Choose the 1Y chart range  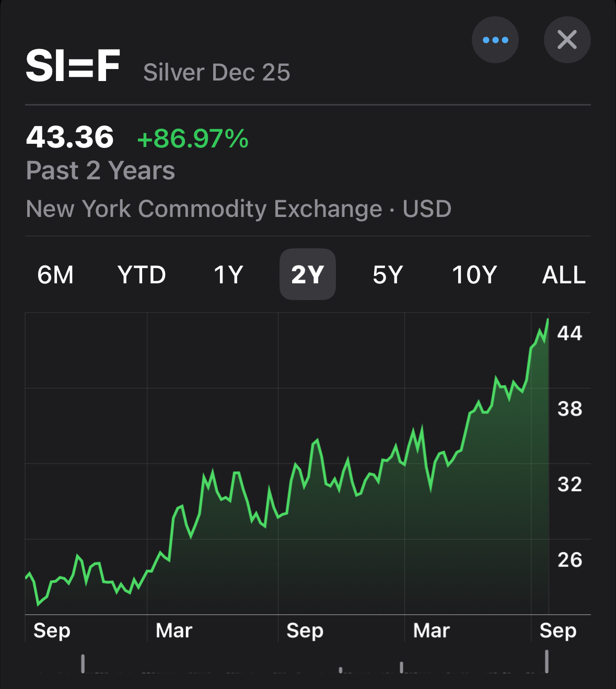pos(228,275)
